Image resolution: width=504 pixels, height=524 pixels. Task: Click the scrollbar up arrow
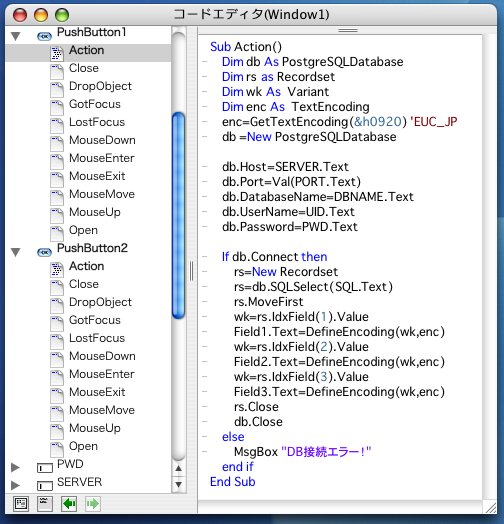point(178,469)
